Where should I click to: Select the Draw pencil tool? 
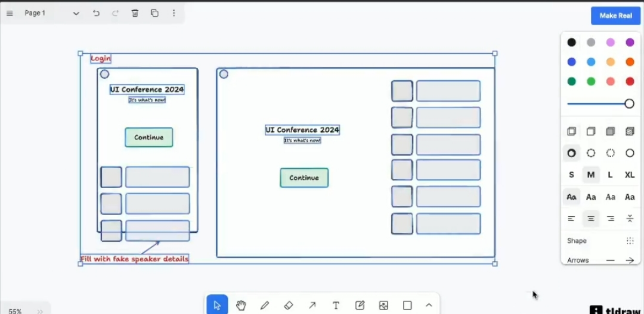click(x=264, y=305)
